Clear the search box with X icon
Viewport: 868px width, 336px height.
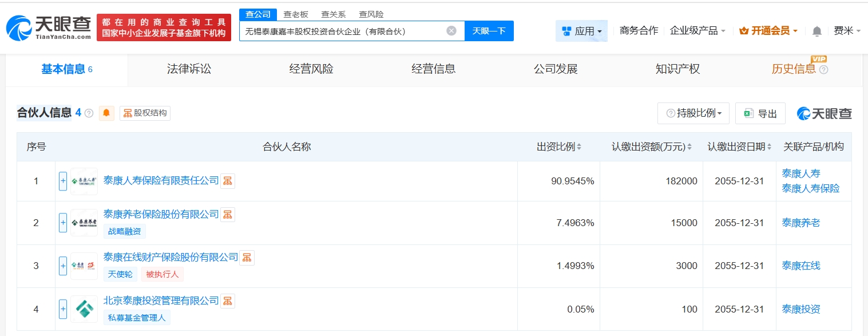click(x=451, y=31)
